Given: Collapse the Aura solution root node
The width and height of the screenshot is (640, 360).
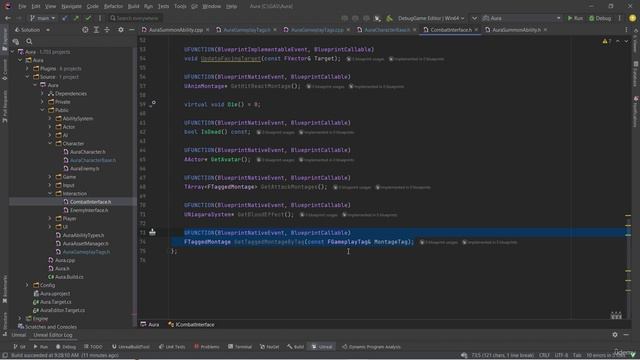Looking at the screenshot, I should click(12, 52).
